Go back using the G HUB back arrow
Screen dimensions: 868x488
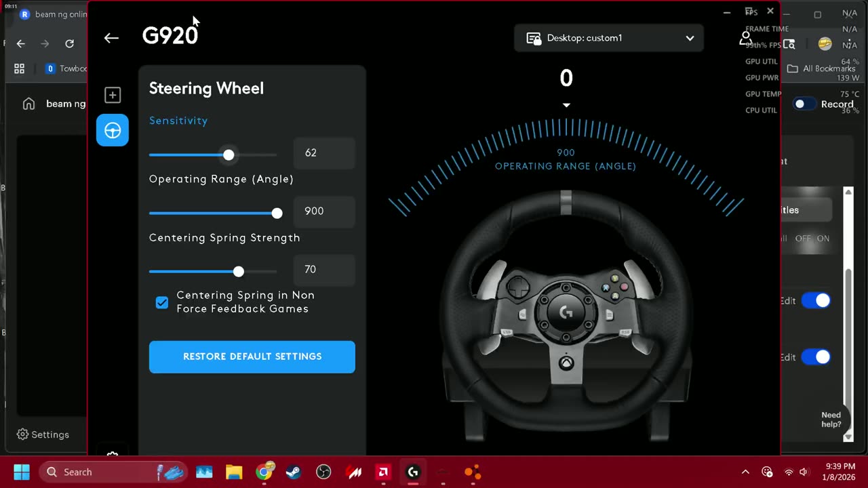[111, 38]
